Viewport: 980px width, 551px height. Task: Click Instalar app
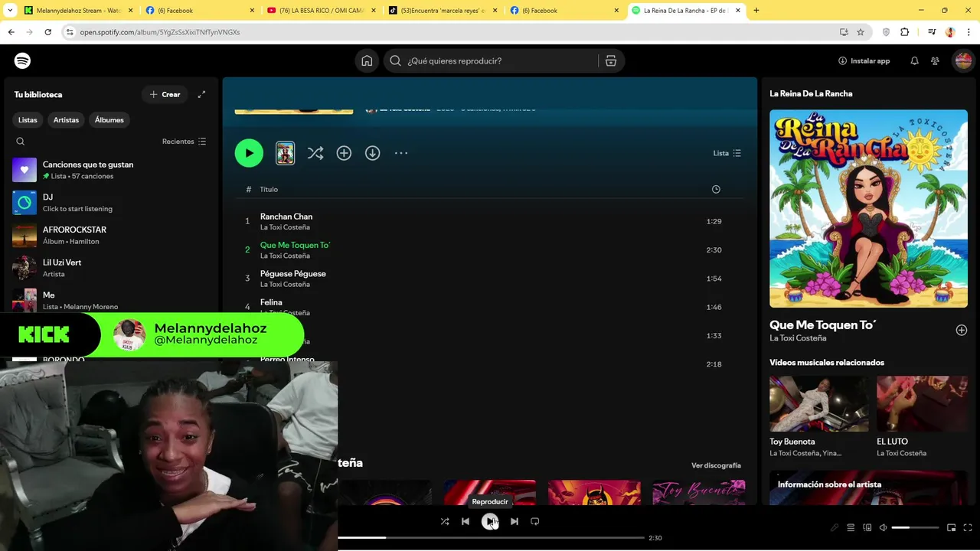pos(864,60)
